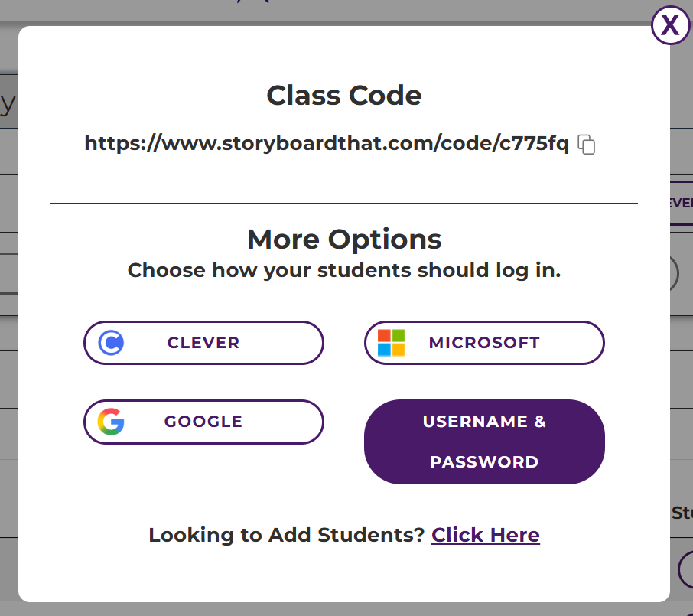The height and width of the screenshot is (616, 693).
Task: Open the Click Here add students link
Action: pos(486,535)
